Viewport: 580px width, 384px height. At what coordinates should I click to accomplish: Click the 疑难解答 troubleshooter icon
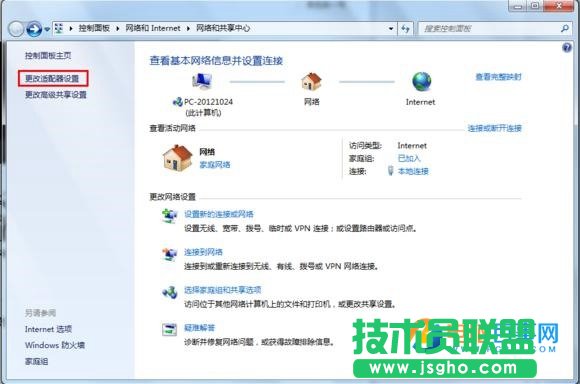click(x=170, y=329)
